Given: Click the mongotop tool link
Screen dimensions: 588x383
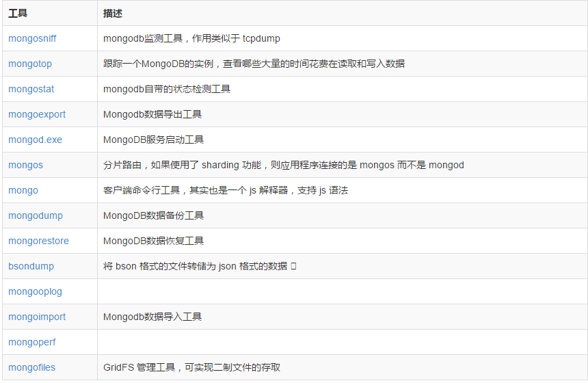Looking at the screenshot, I should click(30, 64).
